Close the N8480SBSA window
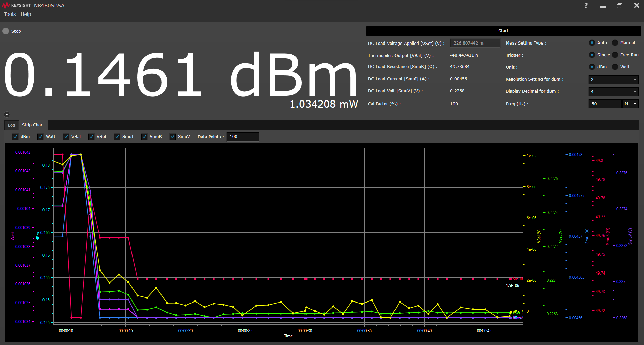 636,5
